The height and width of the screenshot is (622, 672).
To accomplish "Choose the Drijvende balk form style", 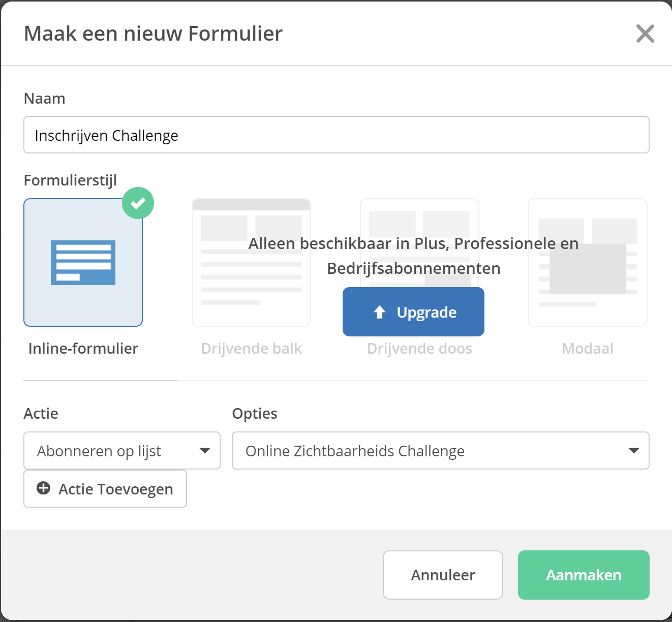I will pos(251,262).
